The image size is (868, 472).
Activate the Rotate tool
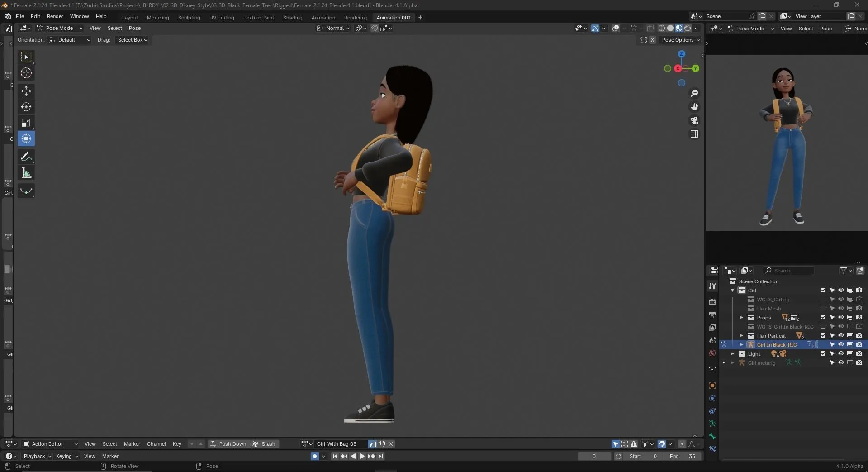point(26,107)
